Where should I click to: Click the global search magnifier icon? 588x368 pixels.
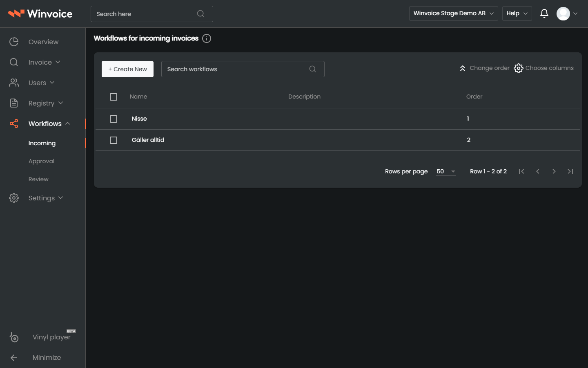(200, 14)
